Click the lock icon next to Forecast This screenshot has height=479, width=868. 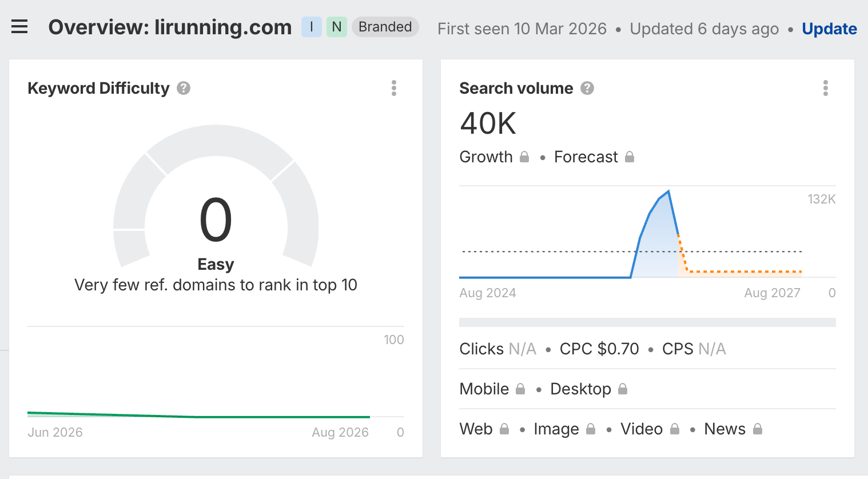point(630,157)
